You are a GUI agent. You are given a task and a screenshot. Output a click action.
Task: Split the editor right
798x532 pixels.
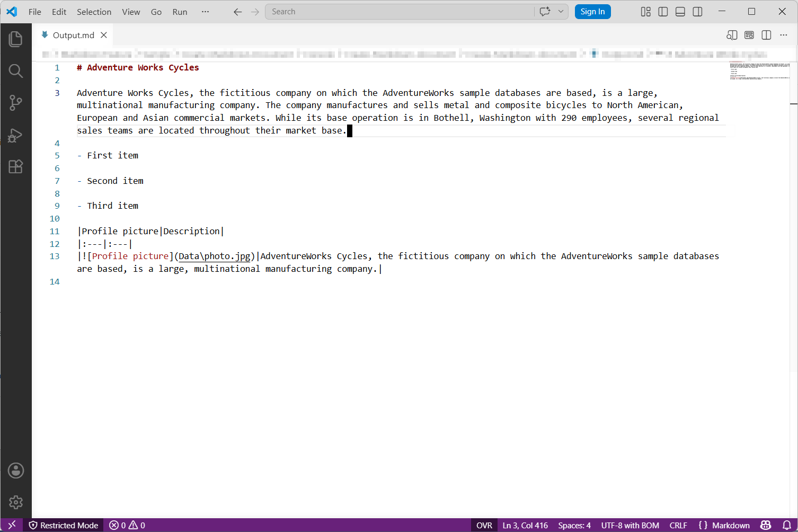pyautogui.click(x=766, y=35)
